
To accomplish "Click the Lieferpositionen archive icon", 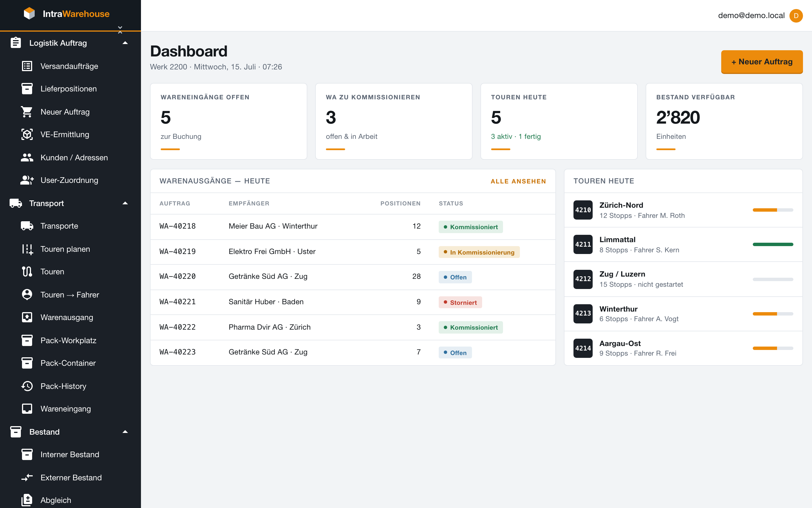I will point(27,89).
